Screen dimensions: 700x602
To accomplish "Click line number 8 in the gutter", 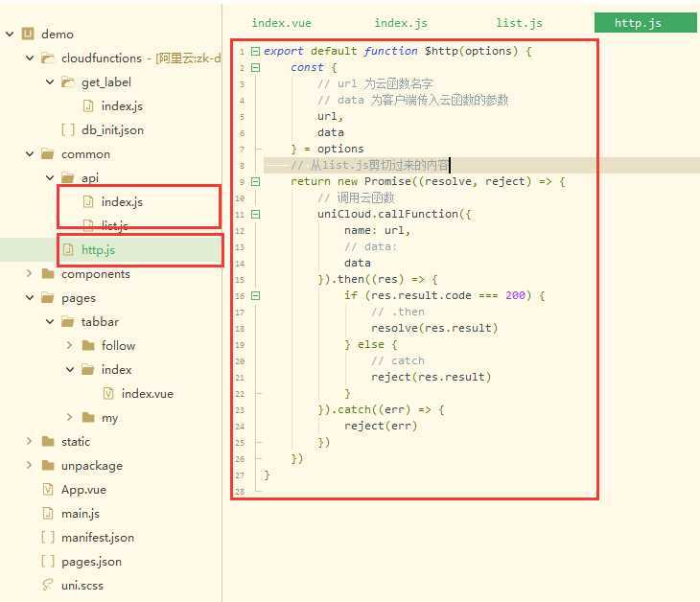I will 242,166.
